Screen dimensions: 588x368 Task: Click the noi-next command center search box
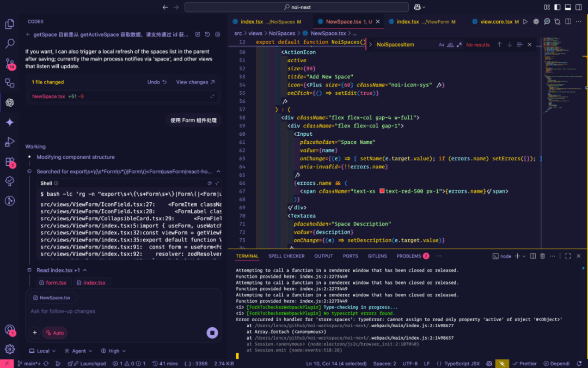pos(297,7)
